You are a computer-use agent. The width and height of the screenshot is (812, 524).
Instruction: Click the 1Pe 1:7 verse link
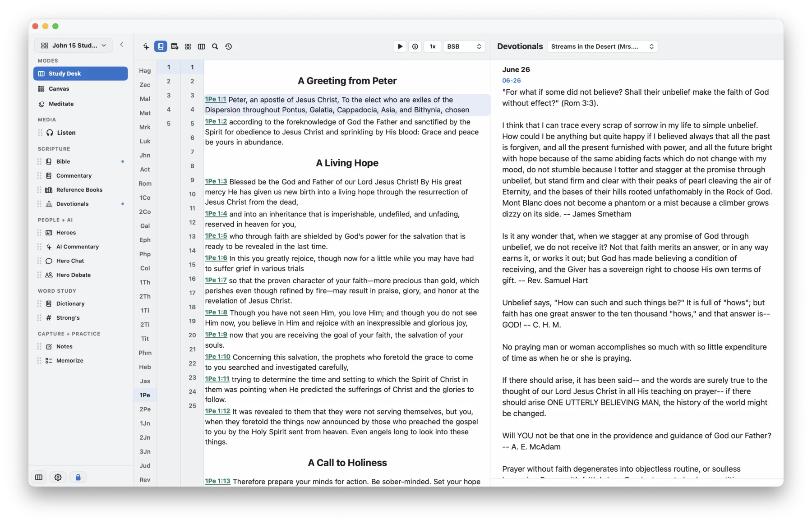[216, 280]
